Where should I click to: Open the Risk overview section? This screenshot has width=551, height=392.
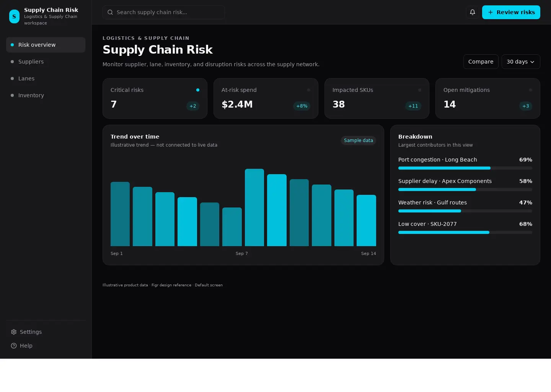pos(46,45)
